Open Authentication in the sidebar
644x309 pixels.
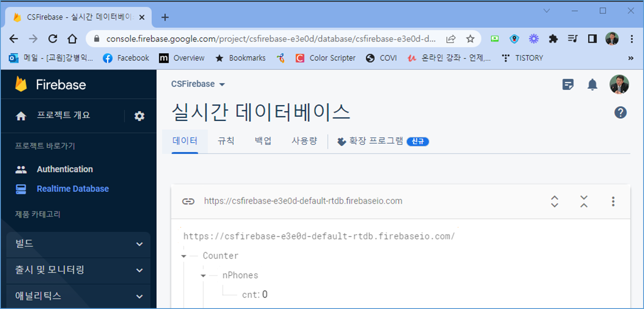65,169
